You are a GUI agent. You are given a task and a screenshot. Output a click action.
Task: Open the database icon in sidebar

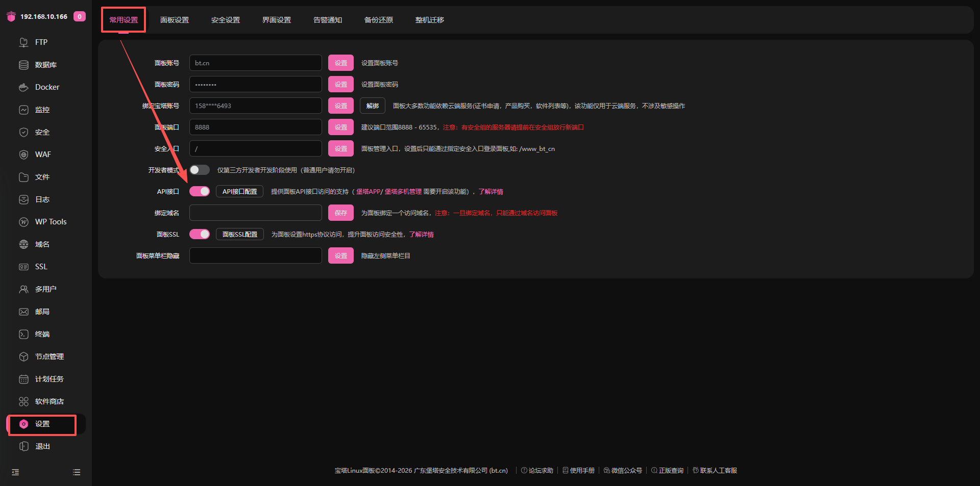[x=23, y=65]
